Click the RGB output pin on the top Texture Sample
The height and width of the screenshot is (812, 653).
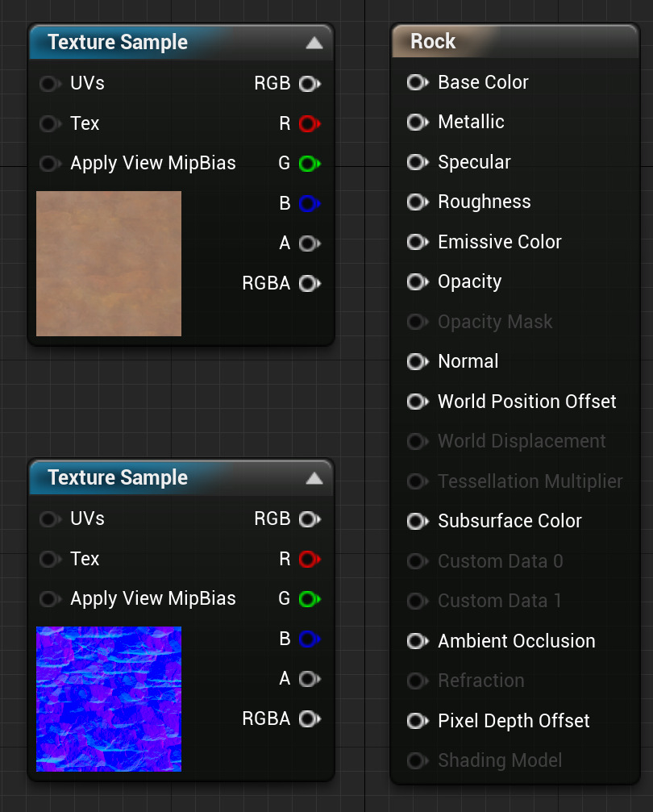click(x=310, y=83)
